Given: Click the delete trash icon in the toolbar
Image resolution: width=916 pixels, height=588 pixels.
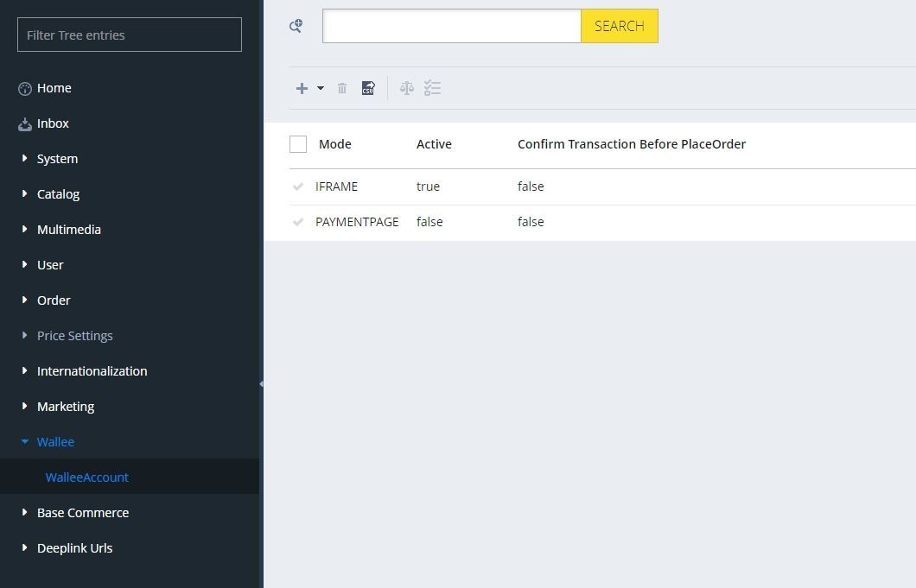Looking at the screenshot, I should click(x=342, y=88).
